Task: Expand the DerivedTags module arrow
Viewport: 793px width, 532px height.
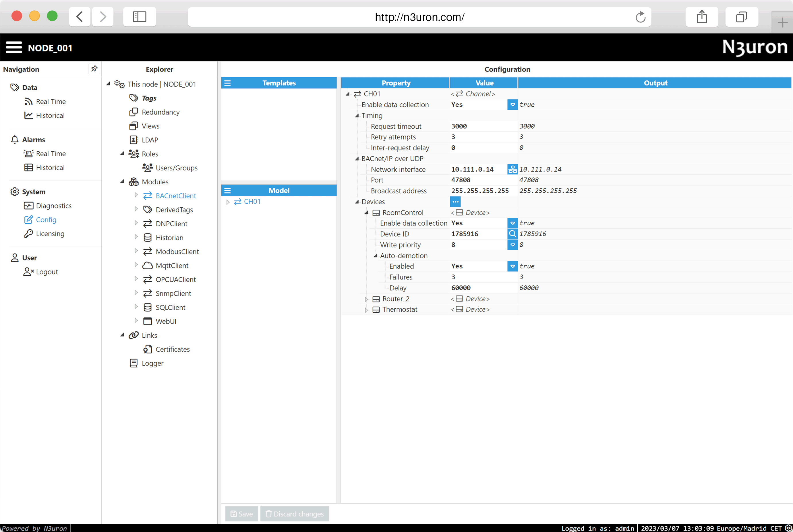Action: coord(136,209)
